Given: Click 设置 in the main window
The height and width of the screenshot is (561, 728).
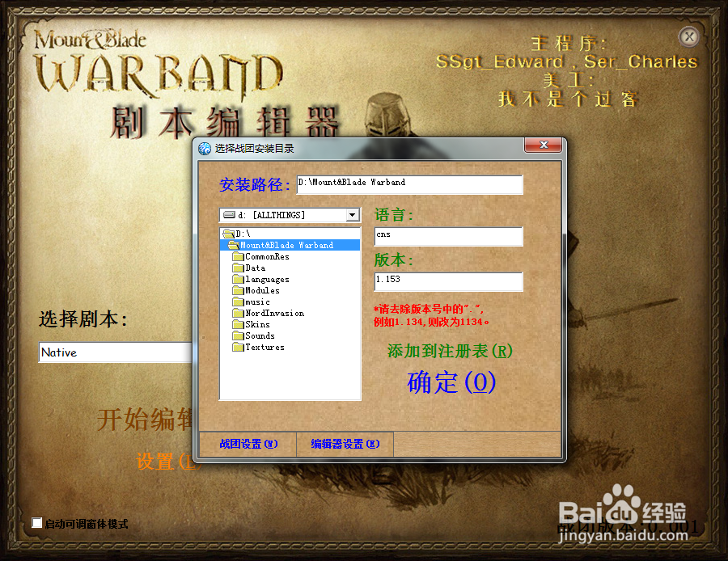Looking at the screenshot, I should (165, 462).
